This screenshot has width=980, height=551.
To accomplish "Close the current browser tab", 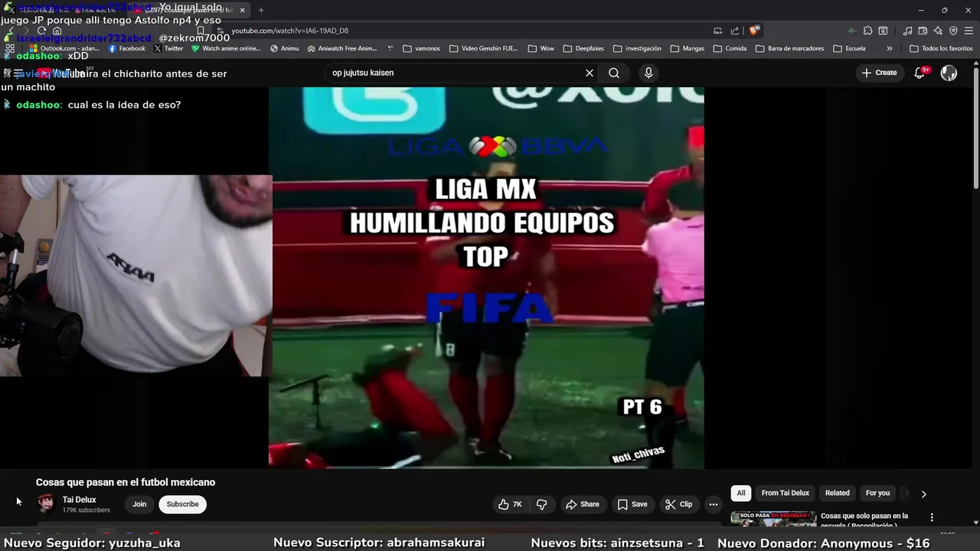I will [243, 10].
